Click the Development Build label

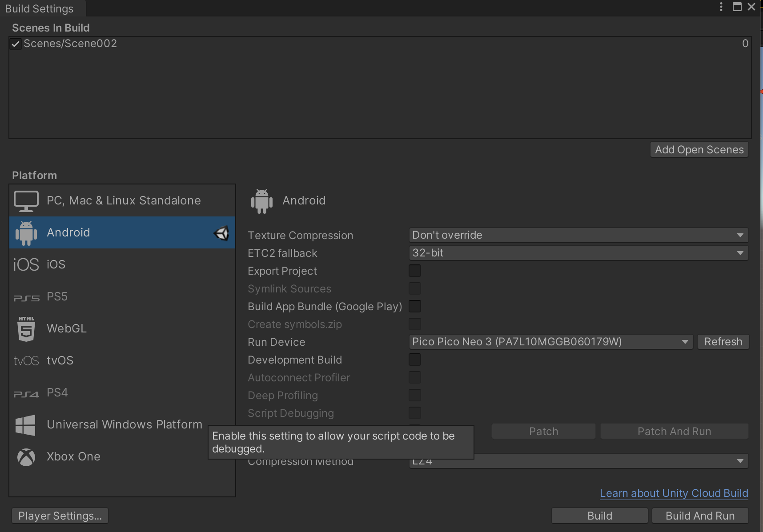click(x=295, y=360)
